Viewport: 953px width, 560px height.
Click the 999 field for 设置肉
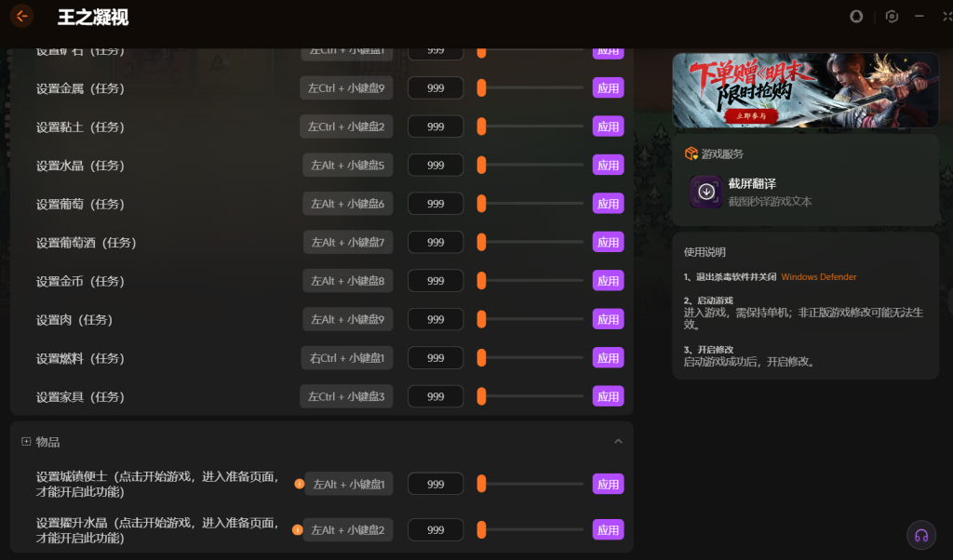(436, 319)
